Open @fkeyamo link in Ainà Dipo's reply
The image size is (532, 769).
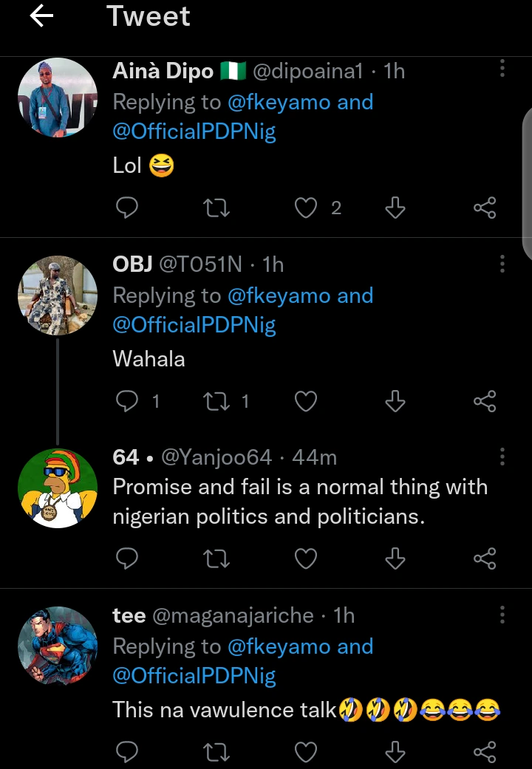point(280,102)
